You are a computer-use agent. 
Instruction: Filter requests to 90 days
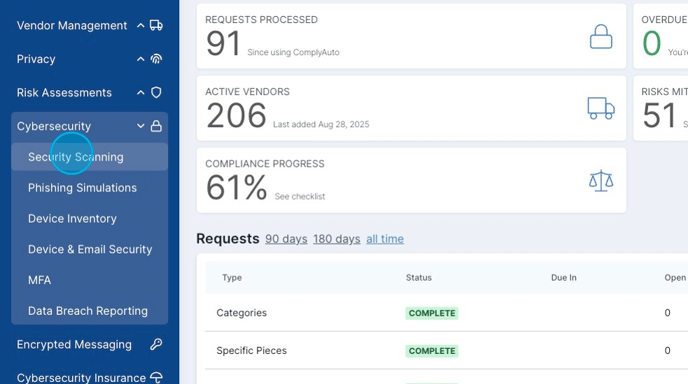pos(286,239)
